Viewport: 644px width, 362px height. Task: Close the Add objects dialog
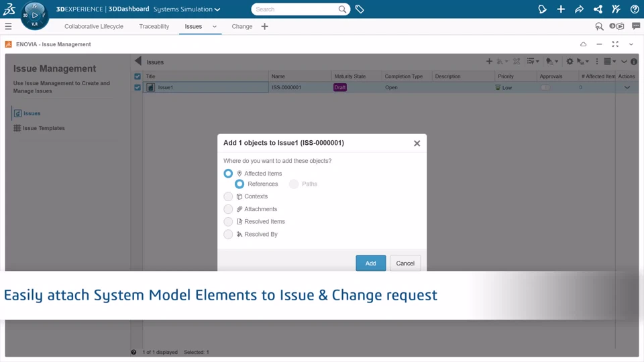[x=417, y=143]
